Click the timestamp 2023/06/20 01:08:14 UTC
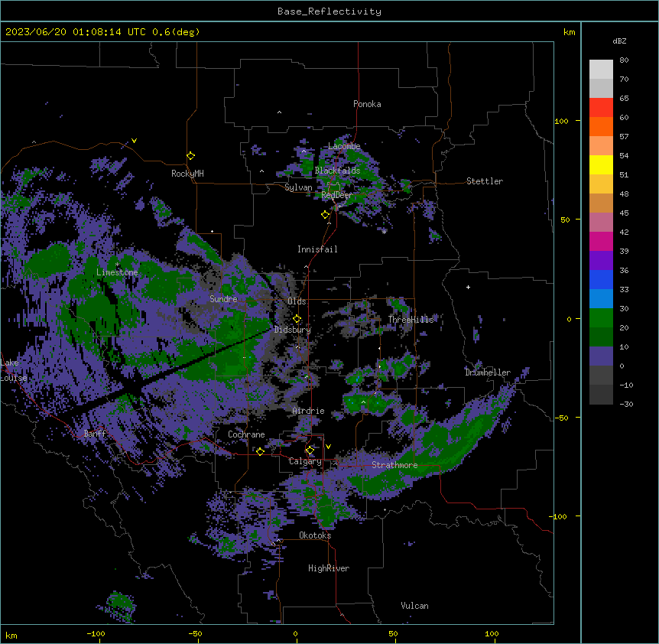659x644 pixels. pos(76,32)
